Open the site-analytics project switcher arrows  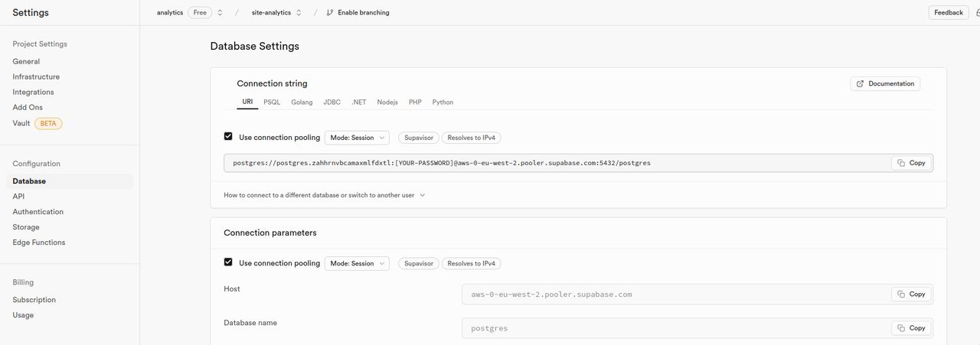click(x=299, y=12)
